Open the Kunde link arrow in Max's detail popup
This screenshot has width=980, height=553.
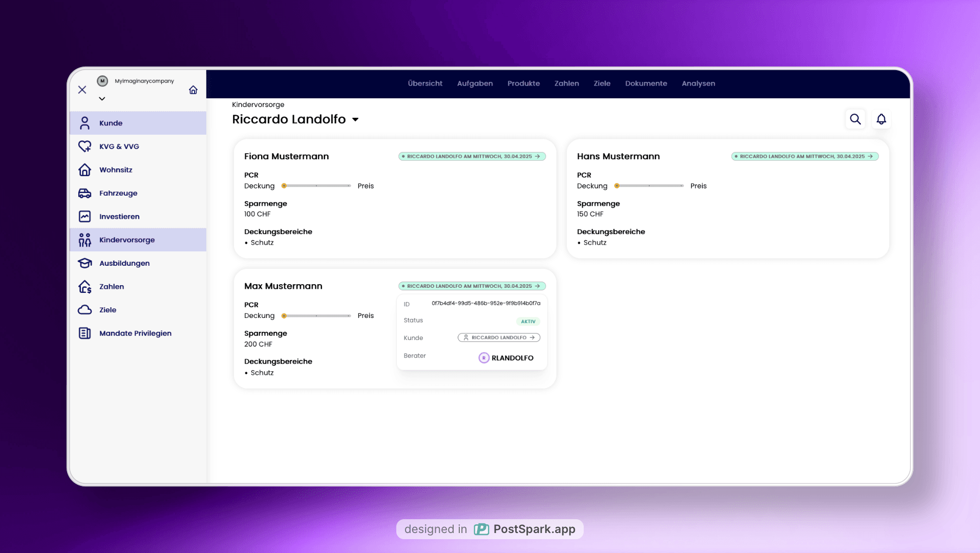pos(532,337)
